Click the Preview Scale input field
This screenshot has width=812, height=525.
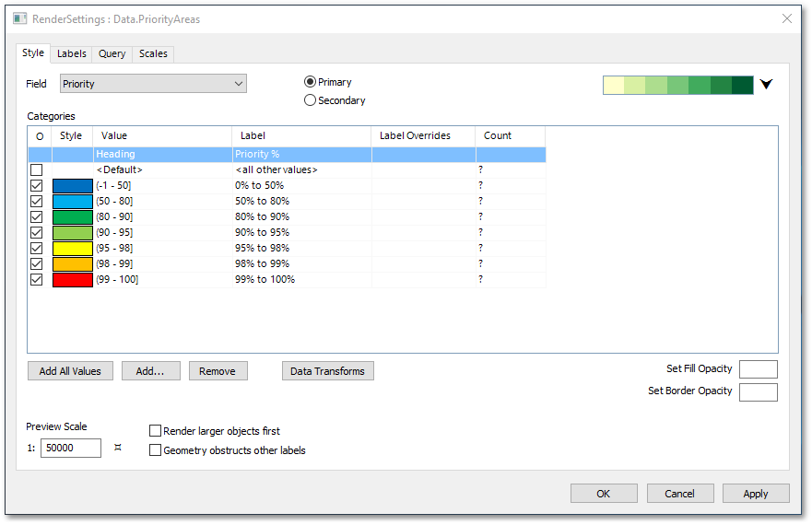(71, 448)
